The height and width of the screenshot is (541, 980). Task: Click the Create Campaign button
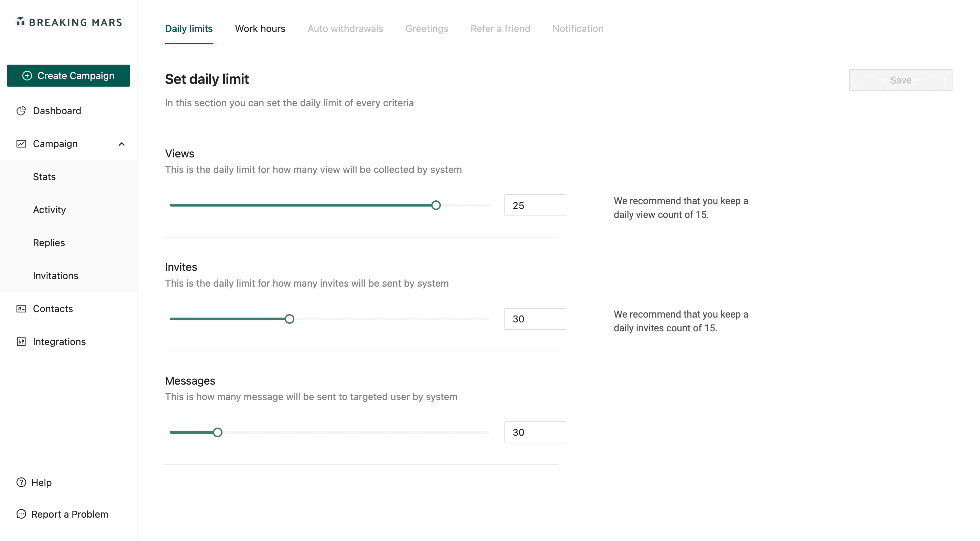68,76
